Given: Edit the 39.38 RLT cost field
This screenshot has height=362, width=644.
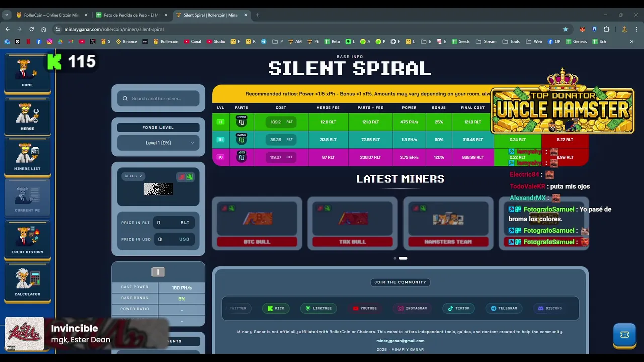Looking at the screenshot, I should click(281, 140).
